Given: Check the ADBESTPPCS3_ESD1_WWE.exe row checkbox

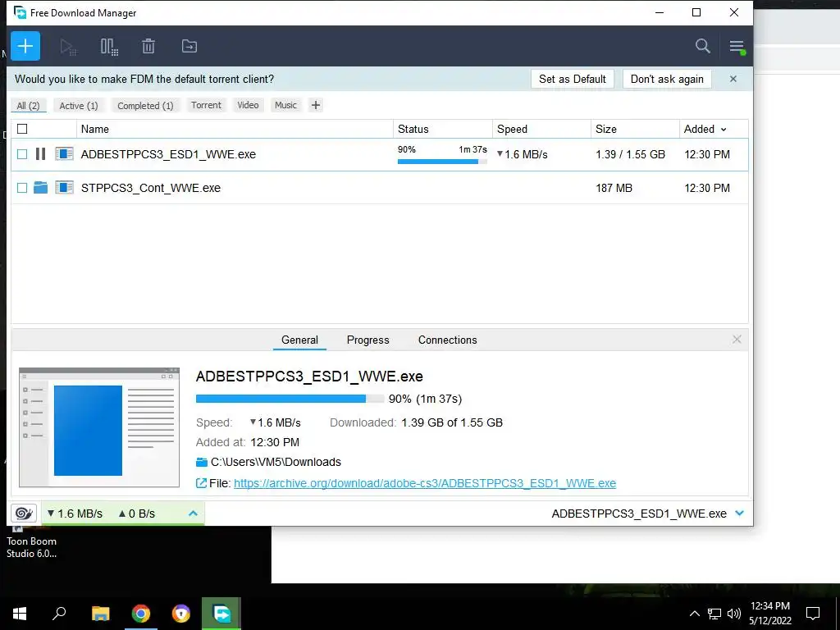Looking at the screenshot, I should pos(22,154).
